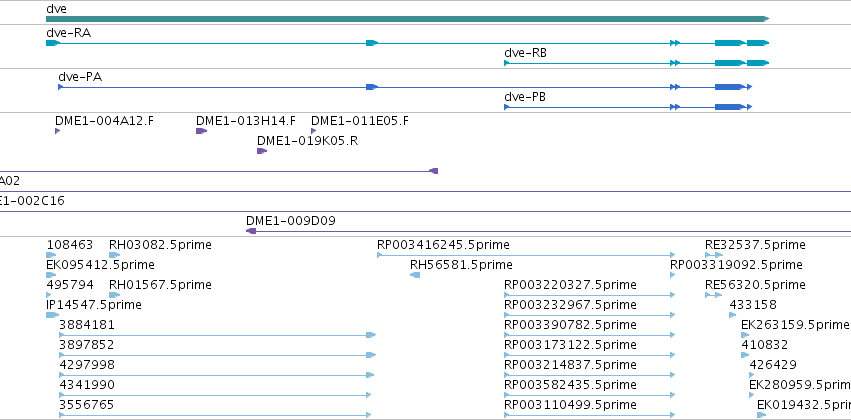The image size is (851, 420).
Task: Click the dve-PA protein label
Action: [x=80, y=77]
